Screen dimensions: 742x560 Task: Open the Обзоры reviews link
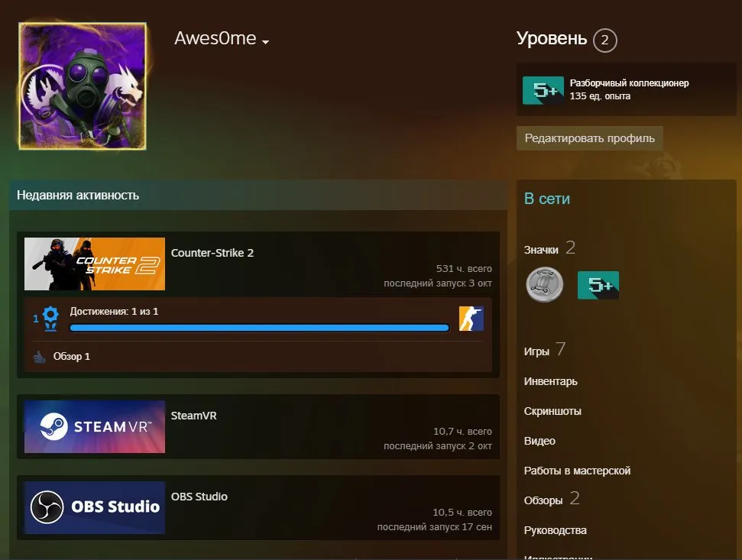543,500
